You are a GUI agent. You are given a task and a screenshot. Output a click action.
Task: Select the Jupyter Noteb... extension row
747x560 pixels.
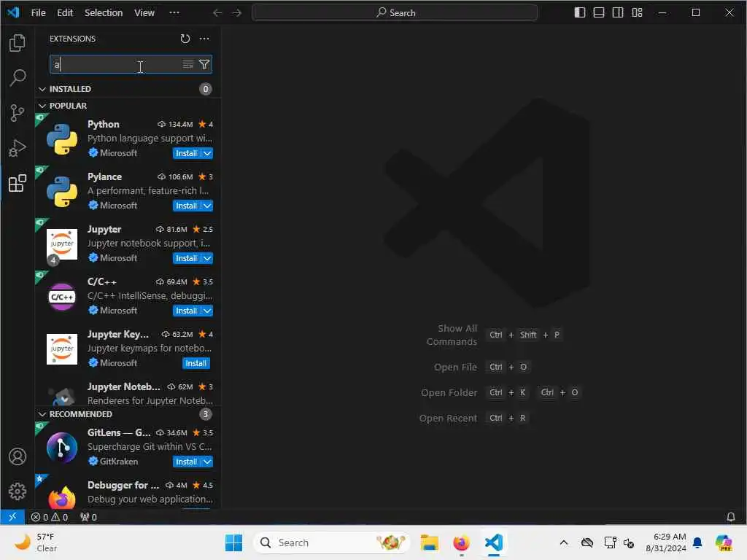(128, 392)
